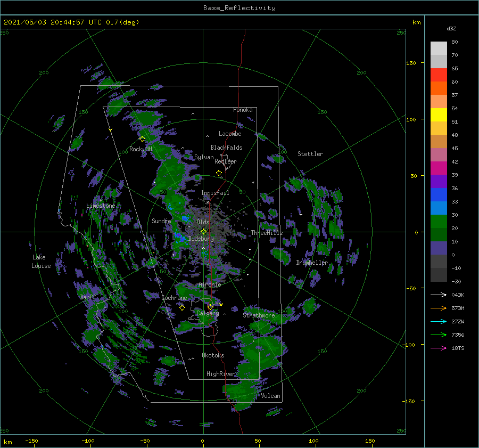479x448 pixels.
Task: Click the yellow diamond marker below RedDeer
Action: click(x=219, y=173)
